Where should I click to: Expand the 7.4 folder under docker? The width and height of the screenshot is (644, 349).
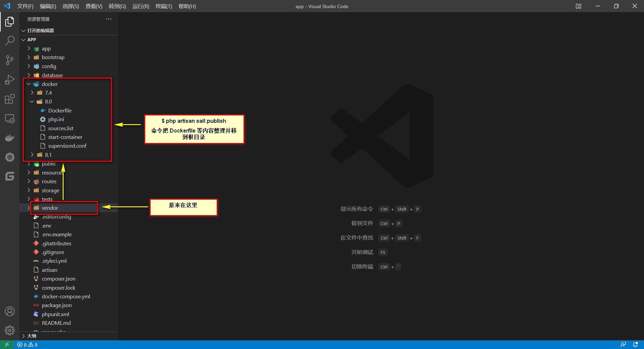coord(69,93)
